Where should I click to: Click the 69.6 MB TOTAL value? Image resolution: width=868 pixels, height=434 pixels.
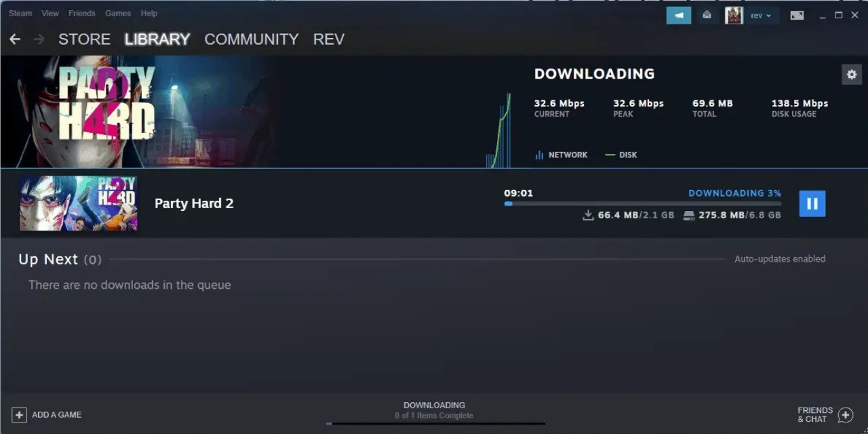(x=713, y=104)
